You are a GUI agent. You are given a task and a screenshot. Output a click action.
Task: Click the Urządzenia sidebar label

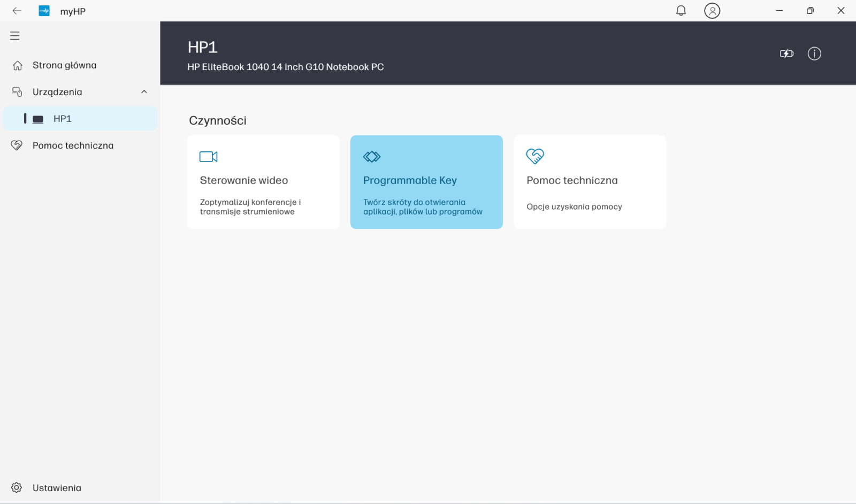(x=57, y=92)
